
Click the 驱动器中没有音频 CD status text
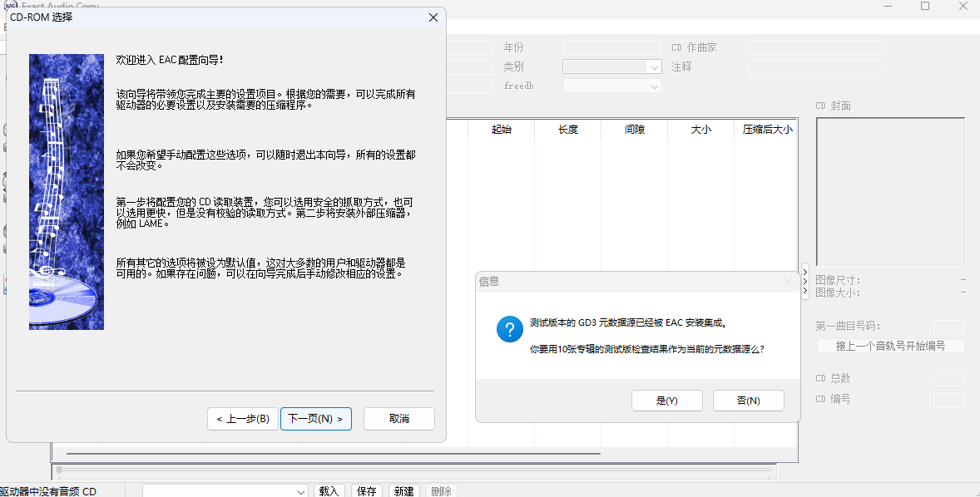[x=48, y=491]
